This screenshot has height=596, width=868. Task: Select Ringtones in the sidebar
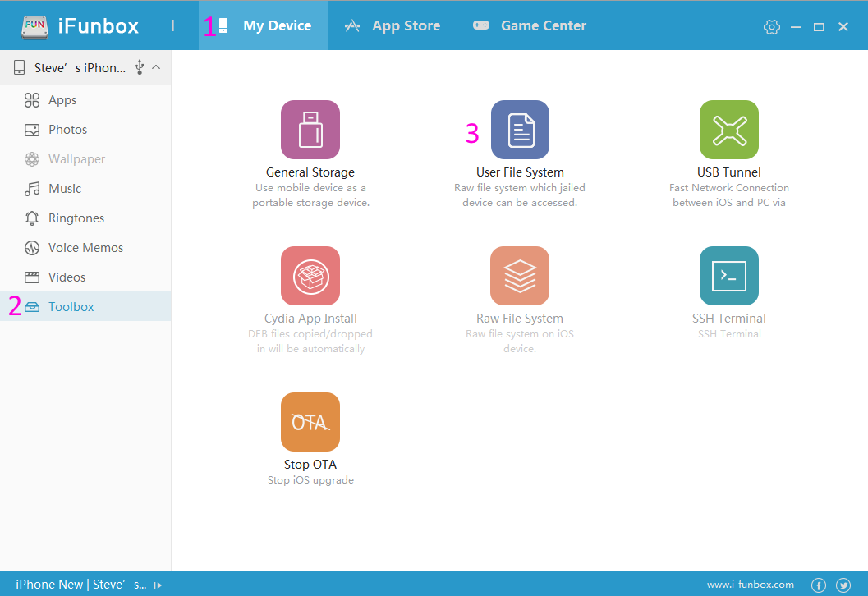85,218
